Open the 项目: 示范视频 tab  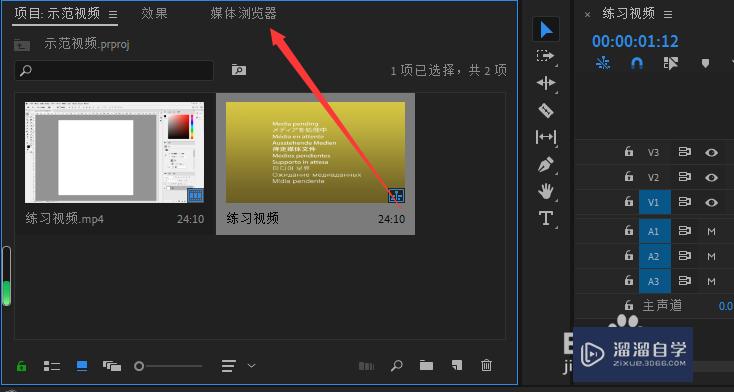pos(57,14)
